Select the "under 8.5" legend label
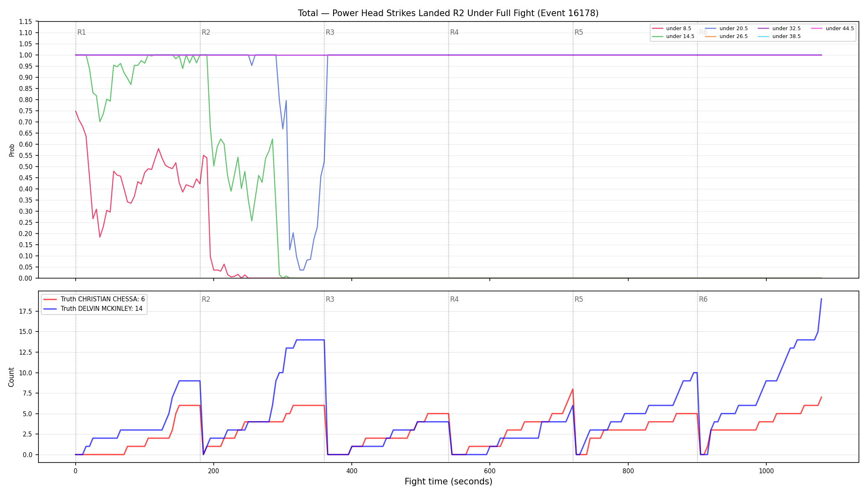 (678, 29)
